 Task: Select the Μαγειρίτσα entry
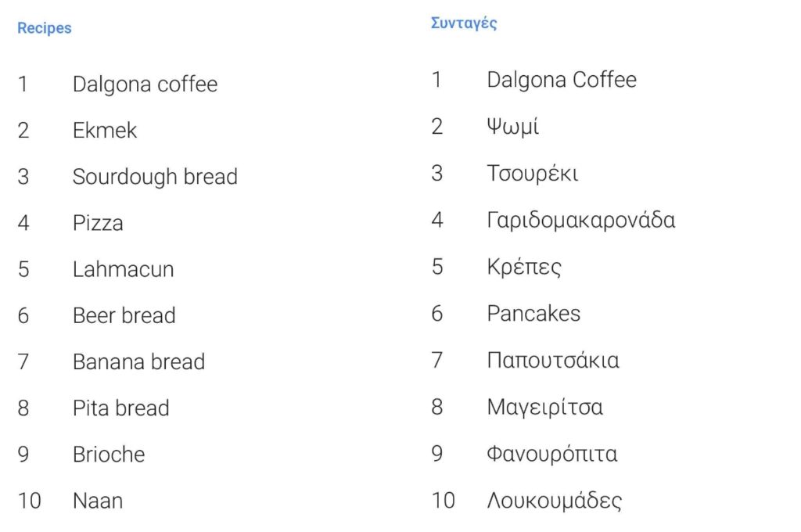click(545, 408)
